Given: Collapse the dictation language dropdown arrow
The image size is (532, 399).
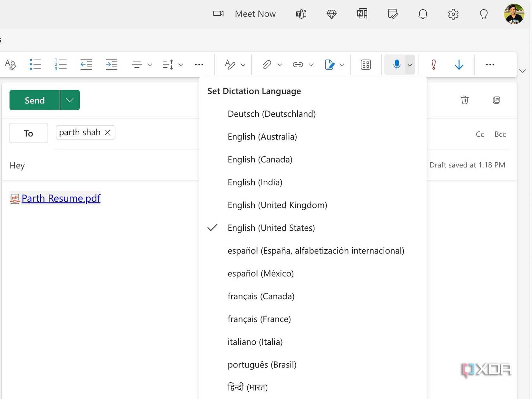Looking at the screenshot, I should 410,65.
